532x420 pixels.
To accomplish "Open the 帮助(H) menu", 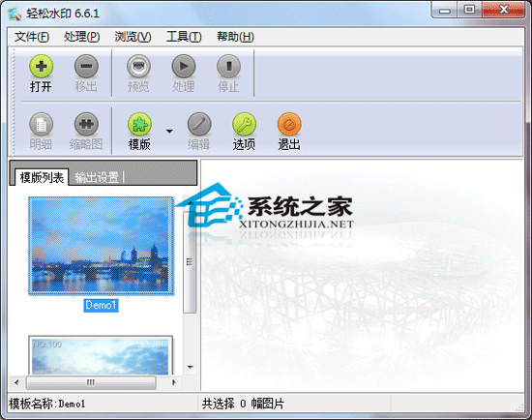I will click(235, 37).
